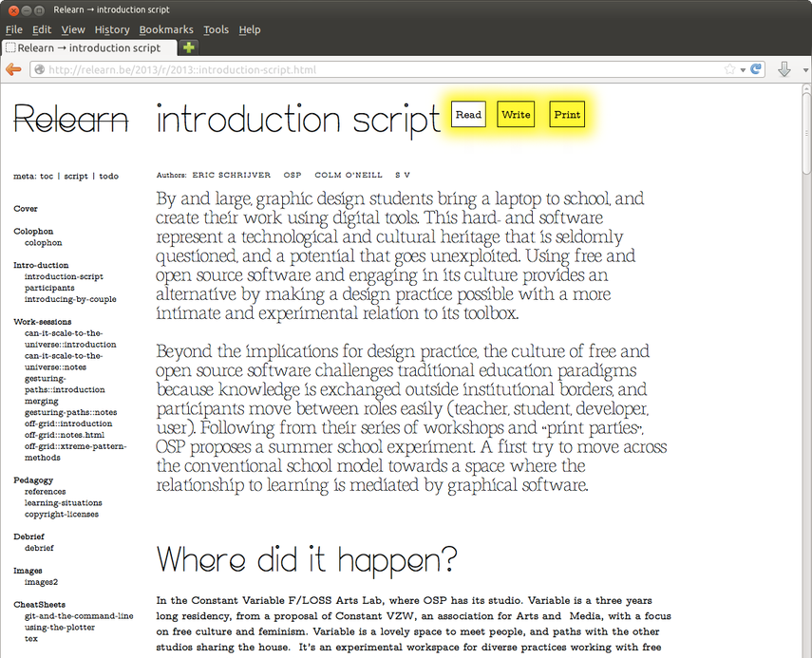This screenshot has width=812, height=658.
Task: Open URL history dropdown arrow in address bar
Action: click(x=742, y=69)
